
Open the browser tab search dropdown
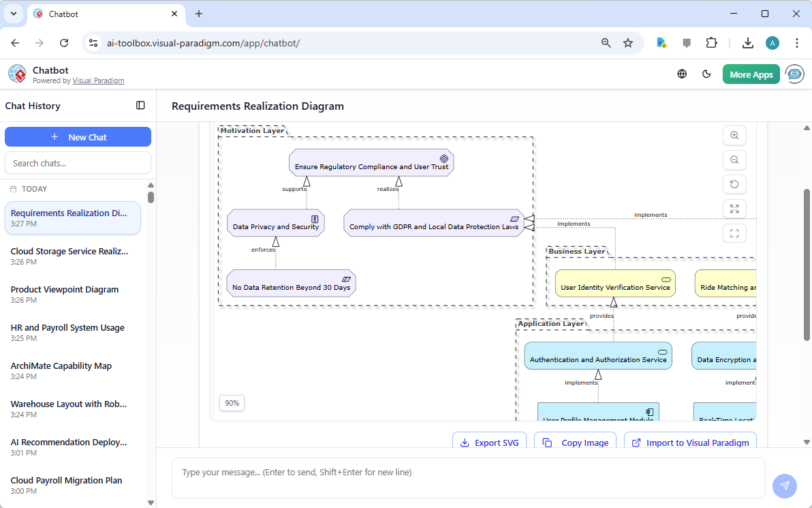[x=14, y=14]
